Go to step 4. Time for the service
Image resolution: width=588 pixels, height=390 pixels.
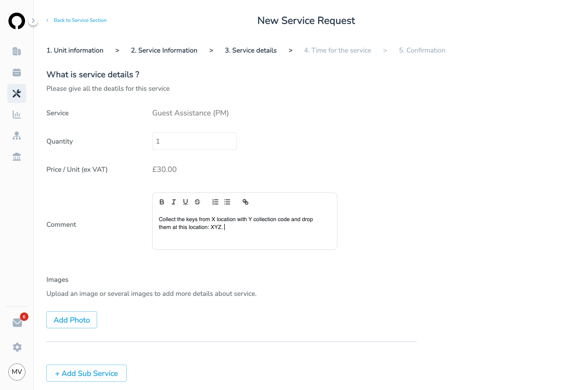tap(338, 50)
